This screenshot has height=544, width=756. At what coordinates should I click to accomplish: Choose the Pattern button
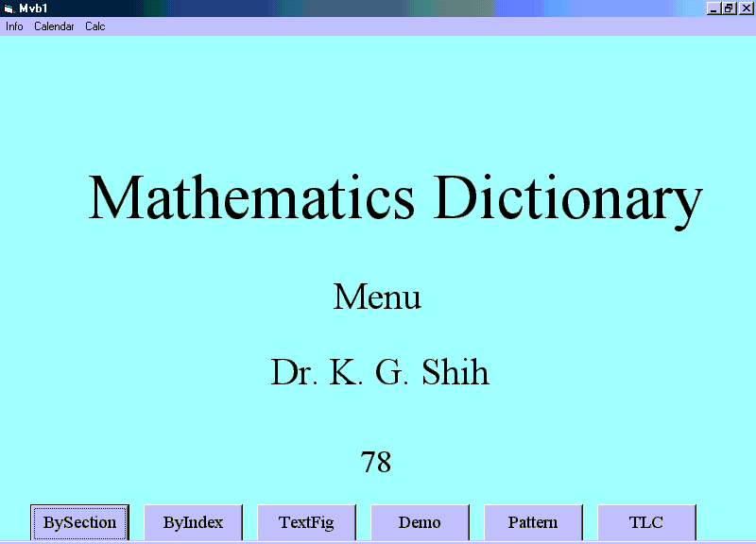pyautogui.click(x=533, y=522)
